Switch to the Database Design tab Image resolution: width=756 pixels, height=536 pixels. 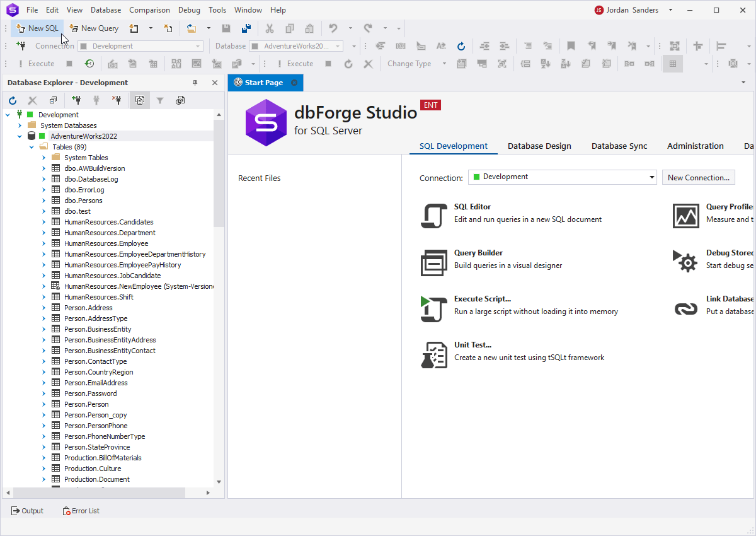[539, 146]
